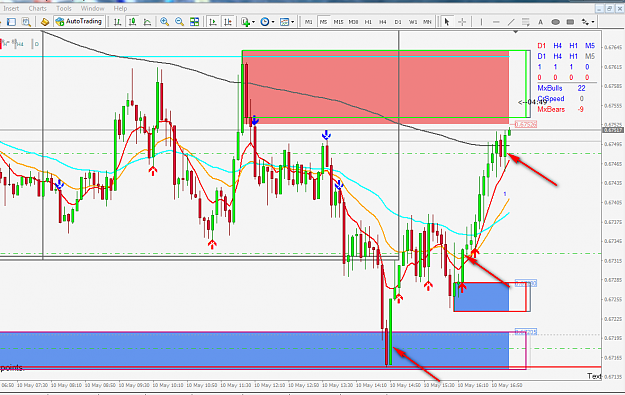Select the H4 timeframe
Image resolution: width=625 pixels, height=395 pixels.
383,22
